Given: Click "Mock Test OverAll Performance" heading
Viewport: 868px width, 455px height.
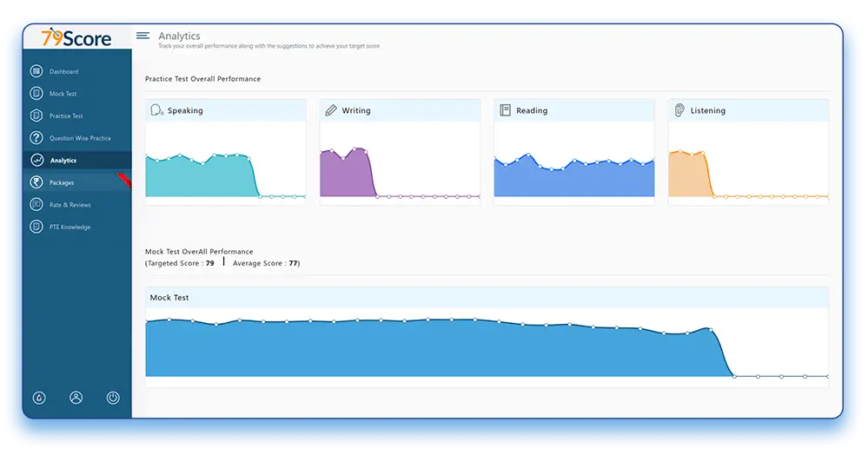Looking at the screenshot, I should pyautogui.click(x=199, y=251).
